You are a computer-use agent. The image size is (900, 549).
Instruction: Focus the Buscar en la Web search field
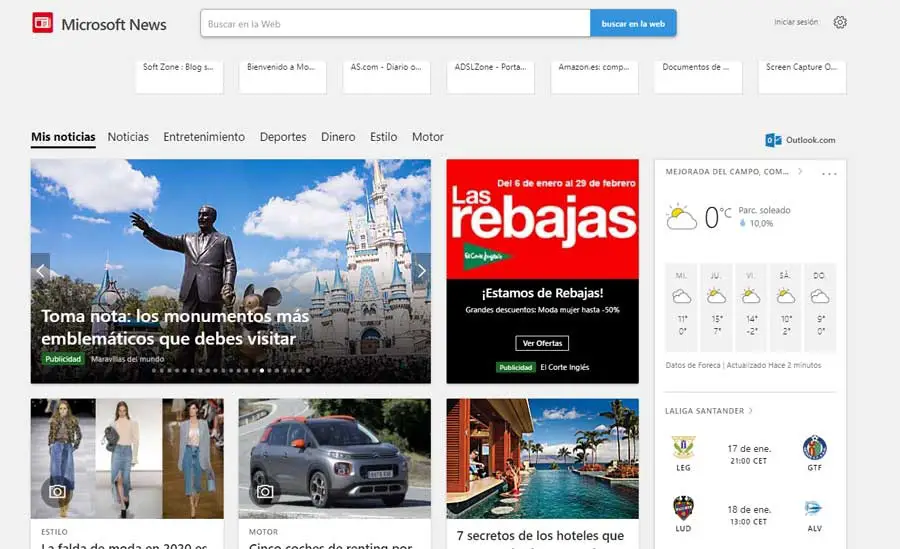point(395,24)
